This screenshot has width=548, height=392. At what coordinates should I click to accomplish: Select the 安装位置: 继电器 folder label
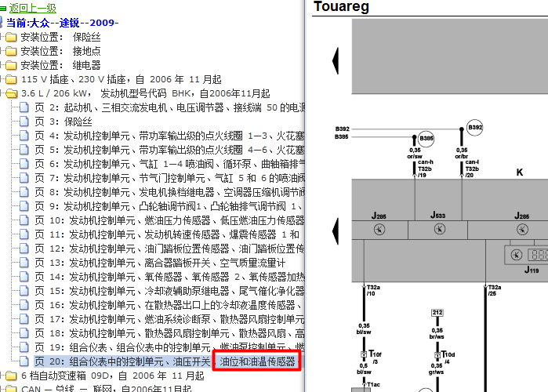61,65
